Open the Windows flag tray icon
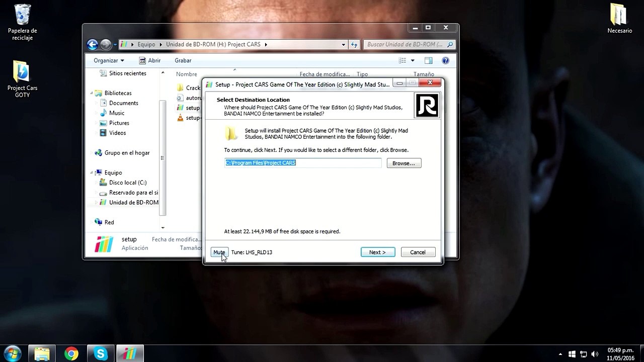 572,354
